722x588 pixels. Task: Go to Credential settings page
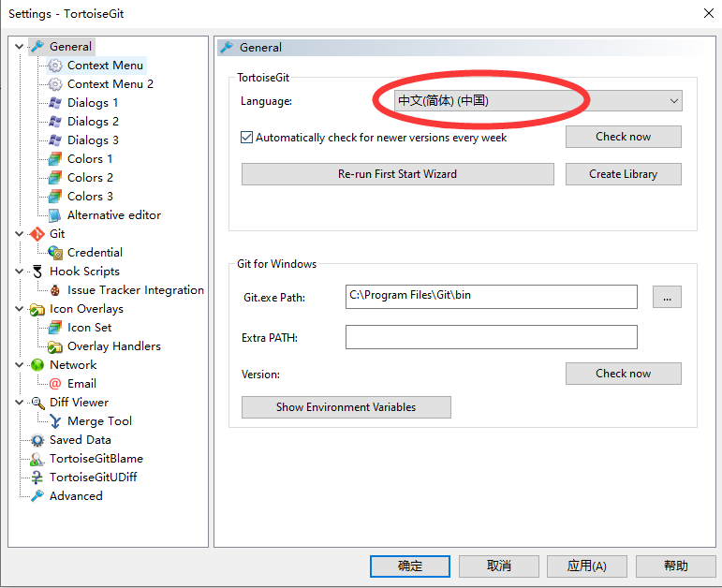95,252
